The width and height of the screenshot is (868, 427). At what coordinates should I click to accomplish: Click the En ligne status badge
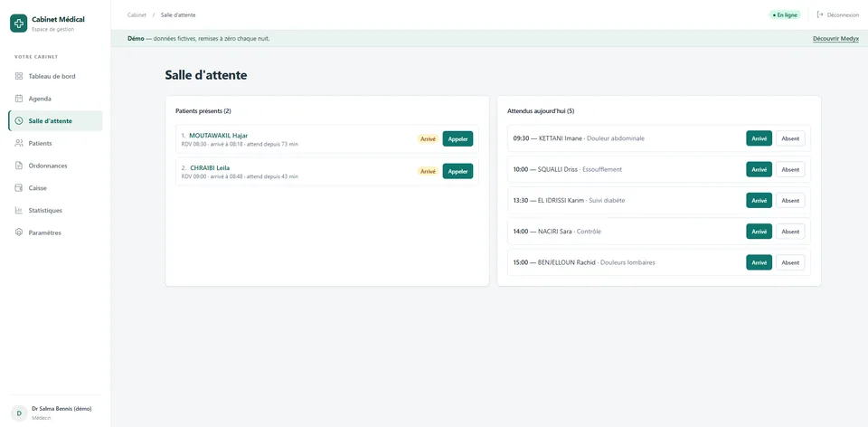coord(785,15)
